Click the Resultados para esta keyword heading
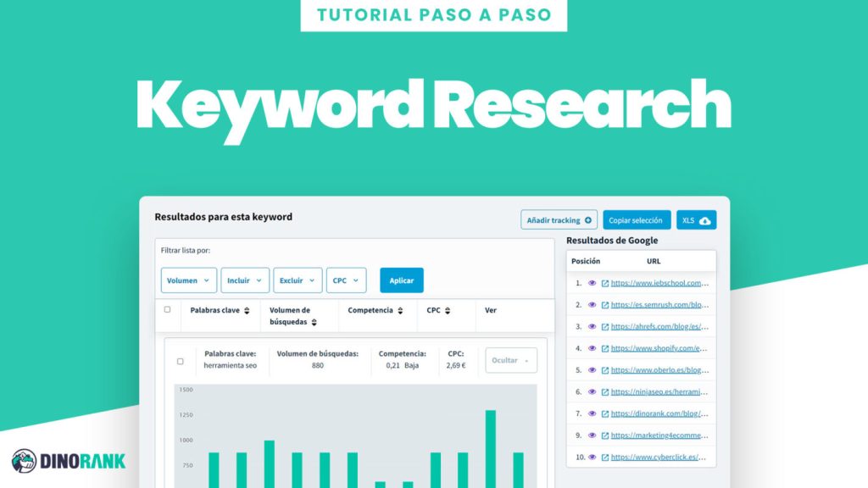The width and height of the screenshot is (868, 488). click(224, 217)
